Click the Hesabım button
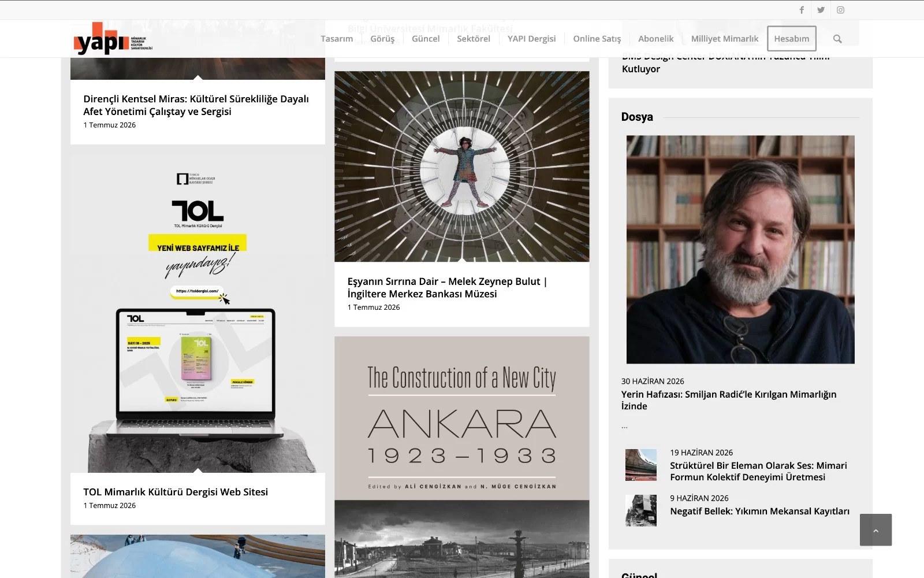Image resolution: width=924 pixels, height=578 pixels. [x=792, y=39]
